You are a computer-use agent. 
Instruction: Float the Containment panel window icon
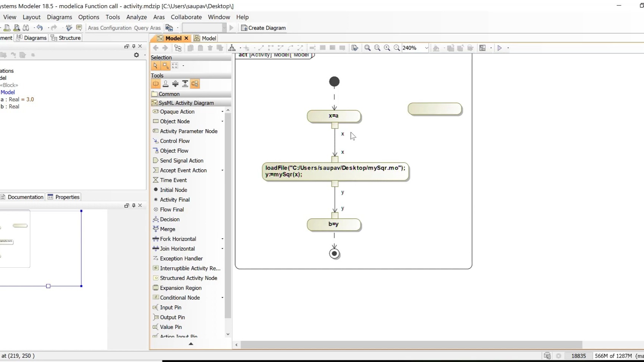(x=127, y=46)
